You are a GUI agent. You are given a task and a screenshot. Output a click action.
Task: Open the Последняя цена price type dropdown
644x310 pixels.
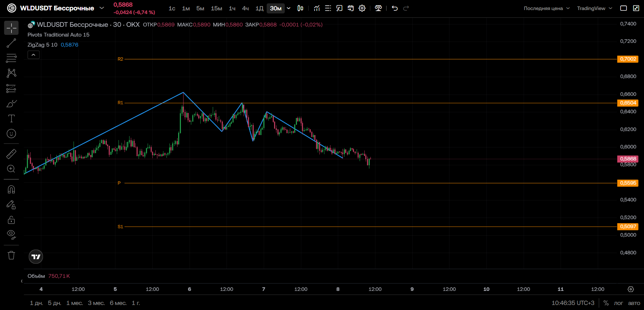click(547, 8)
